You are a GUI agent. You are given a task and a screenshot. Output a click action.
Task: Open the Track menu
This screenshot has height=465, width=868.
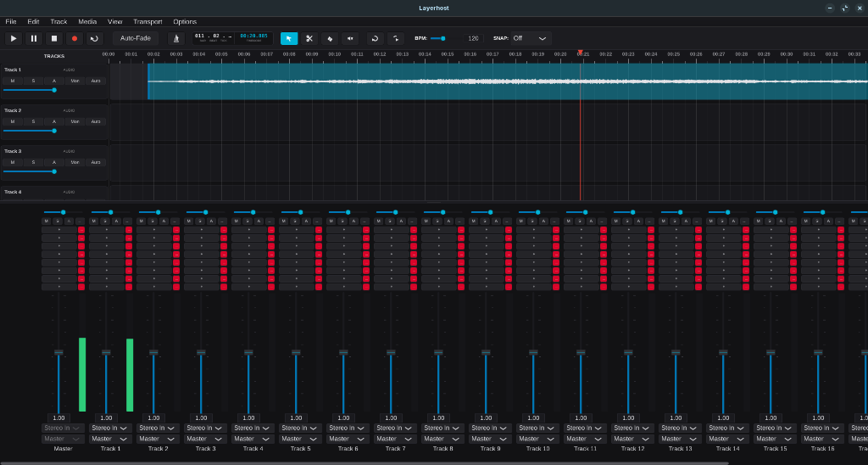(x=58, y=21)
